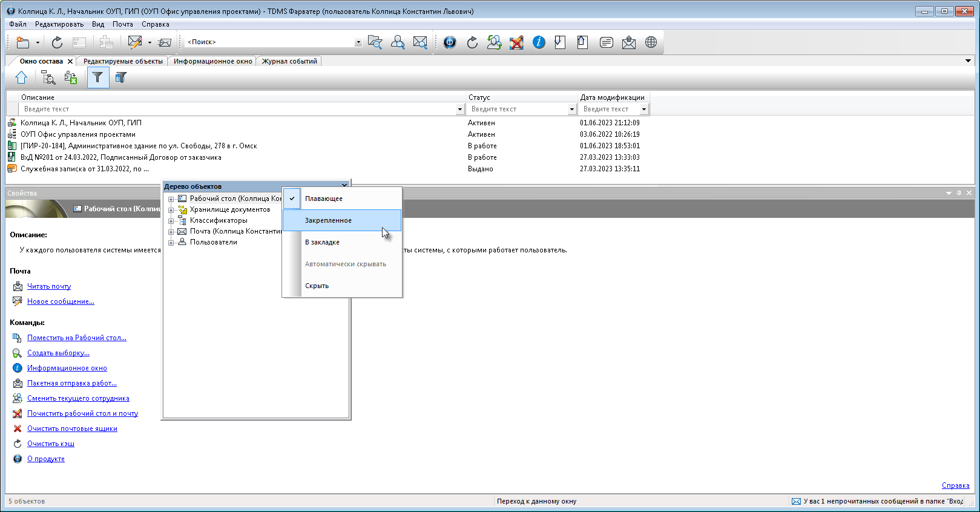Open the search box dropdown arrow
980x512 pixels.
(x=358, y=42)
